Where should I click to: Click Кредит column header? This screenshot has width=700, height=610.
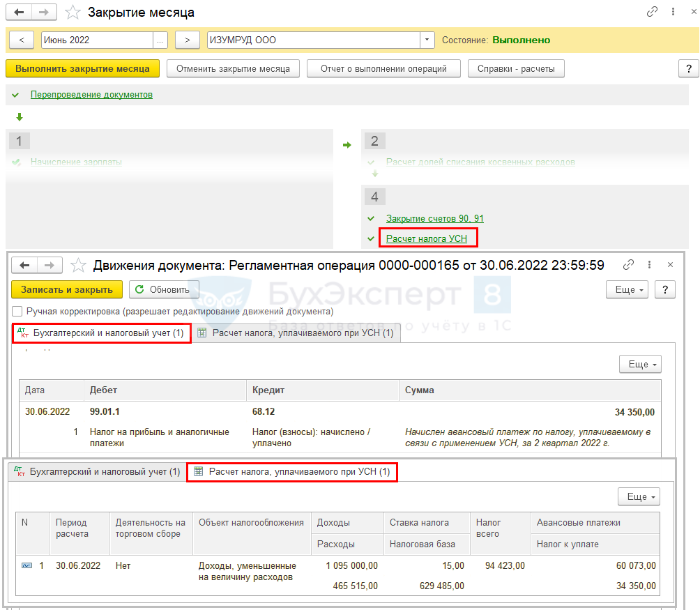[323, 390]
